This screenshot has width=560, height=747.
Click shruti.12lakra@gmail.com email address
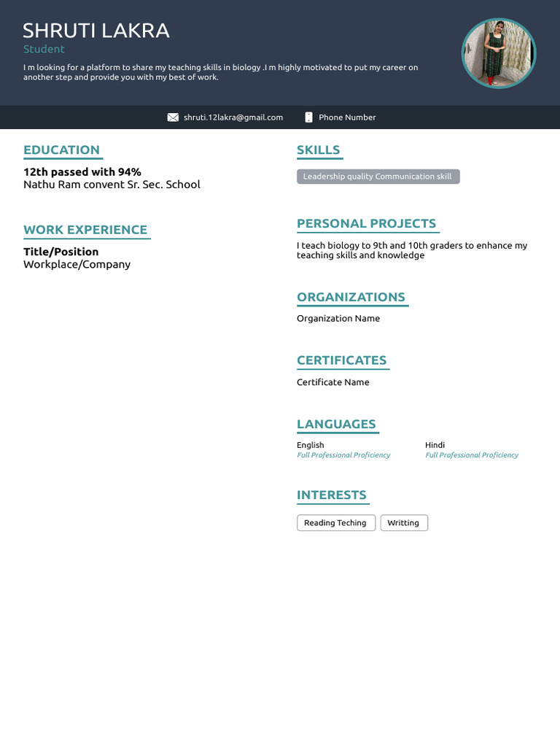tap(233, 117)
